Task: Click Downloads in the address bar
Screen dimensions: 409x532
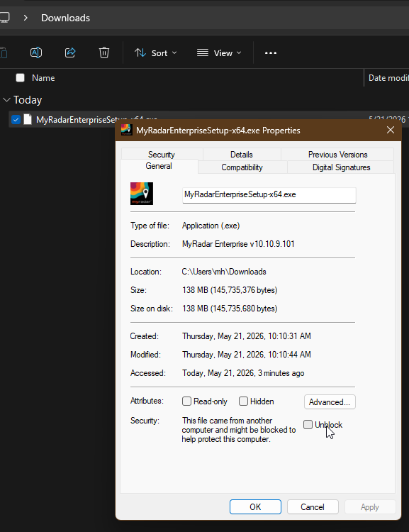Action: (x=65, y=18)
